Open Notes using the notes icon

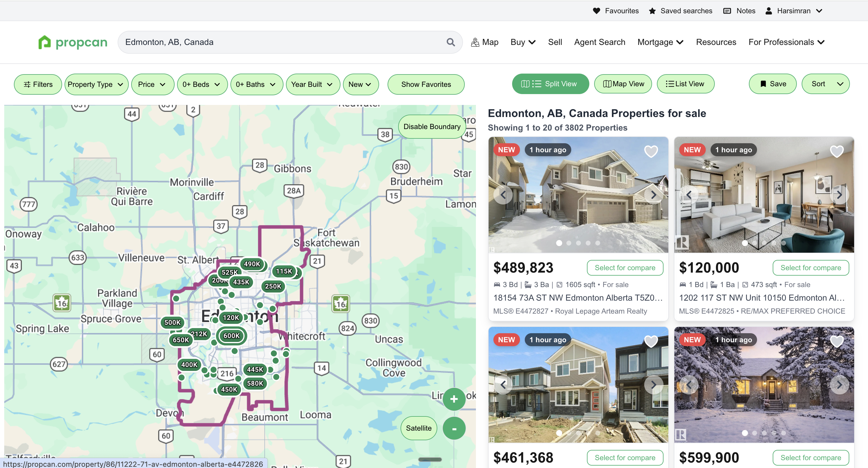coord(727,11)
